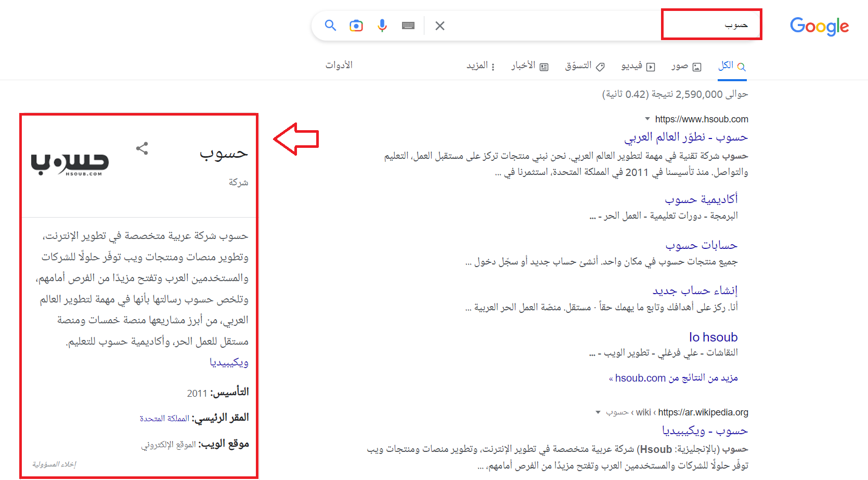Open the إنشاء حساب جديد sitelink

pyautogui.click(x=695, y=290)
